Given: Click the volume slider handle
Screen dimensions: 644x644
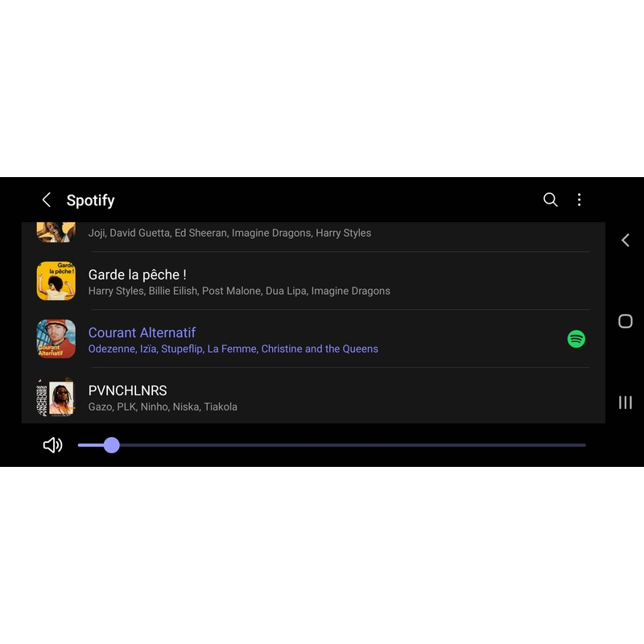Looking at the screenshot, I should coord(111,445).
